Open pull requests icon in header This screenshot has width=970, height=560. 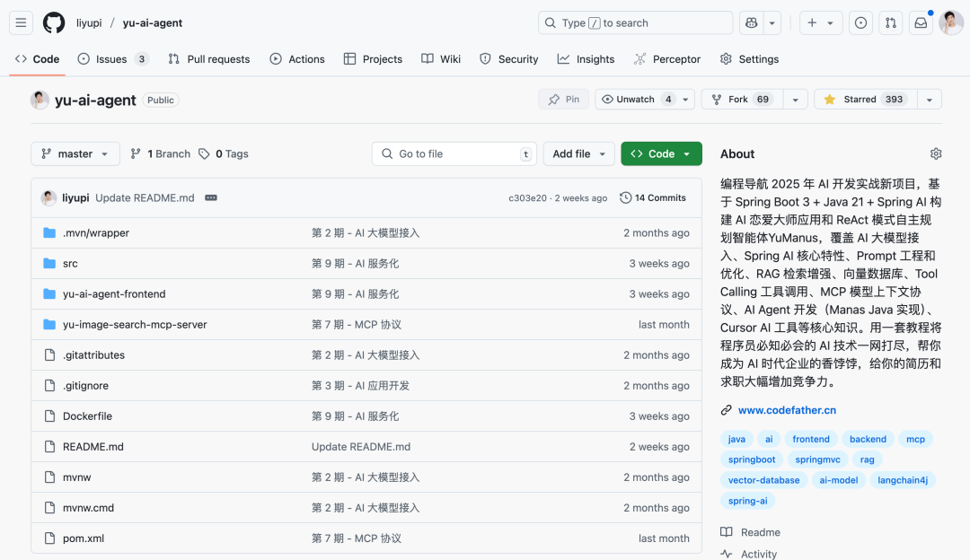pos(891,22)
